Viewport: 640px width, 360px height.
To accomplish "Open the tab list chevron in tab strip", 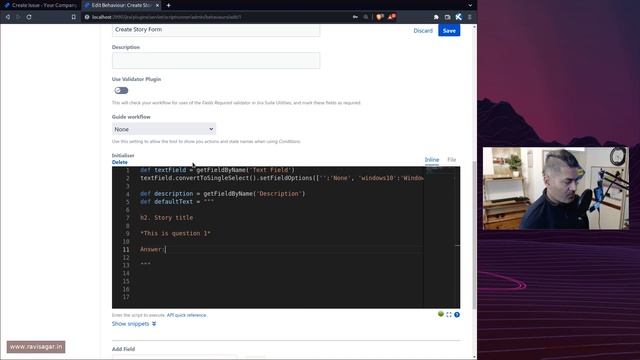I will point(470,5).
